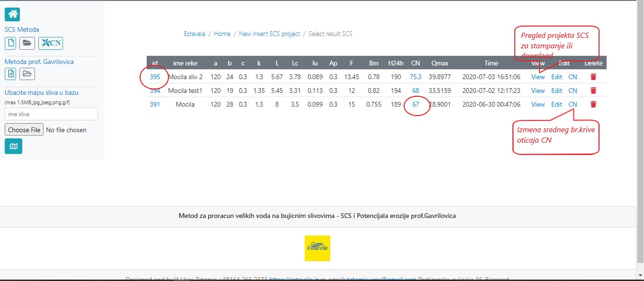Open Gavrilovic method folder icon
The image size is (644, 281).
point(27,73)
